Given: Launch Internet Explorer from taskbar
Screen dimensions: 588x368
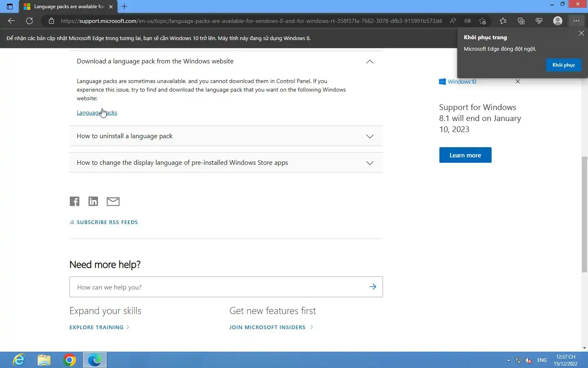Looking at the screenshot, I should (19, 360).
